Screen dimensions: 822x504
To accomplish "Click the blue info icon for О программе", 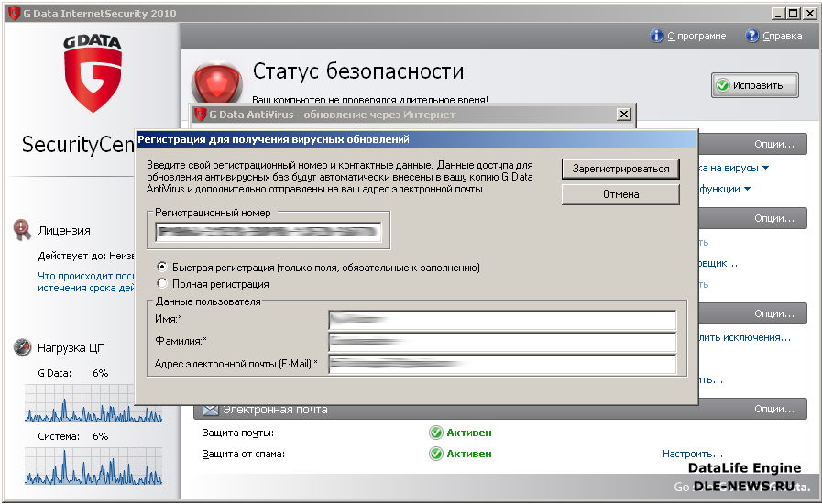I will [656, 36].
